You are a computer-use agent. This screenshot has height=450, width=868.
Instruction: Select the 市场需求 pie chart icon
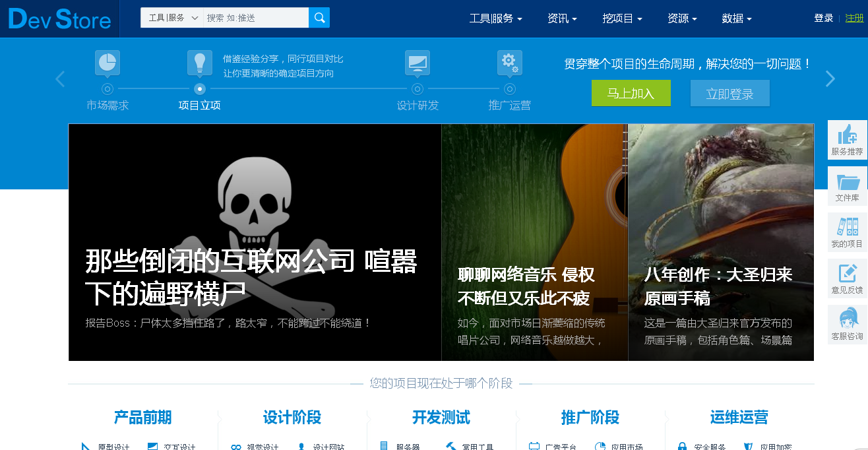(x=107, y=63)
